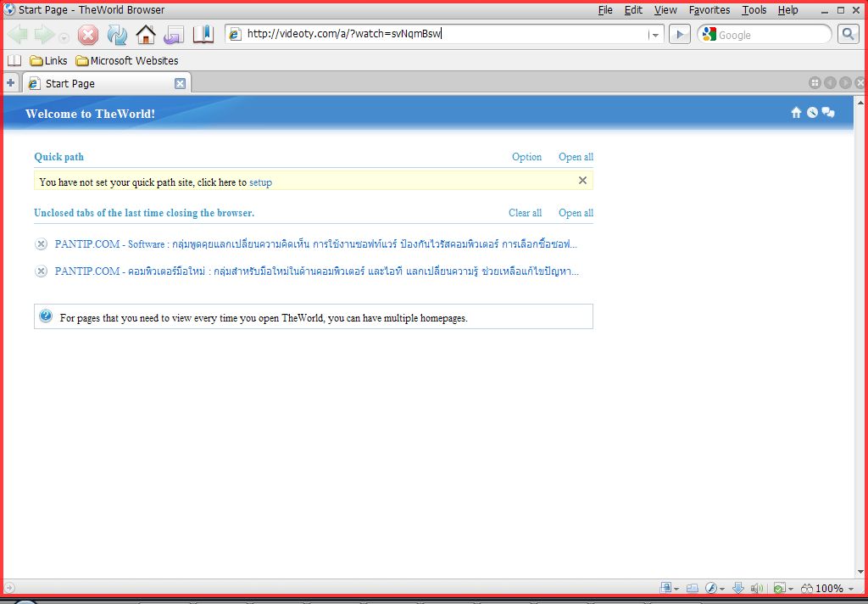Refresh the page with the reload icon
This screenshot has width=868, height=604.
pyautogui.click(x=117, y=35)
